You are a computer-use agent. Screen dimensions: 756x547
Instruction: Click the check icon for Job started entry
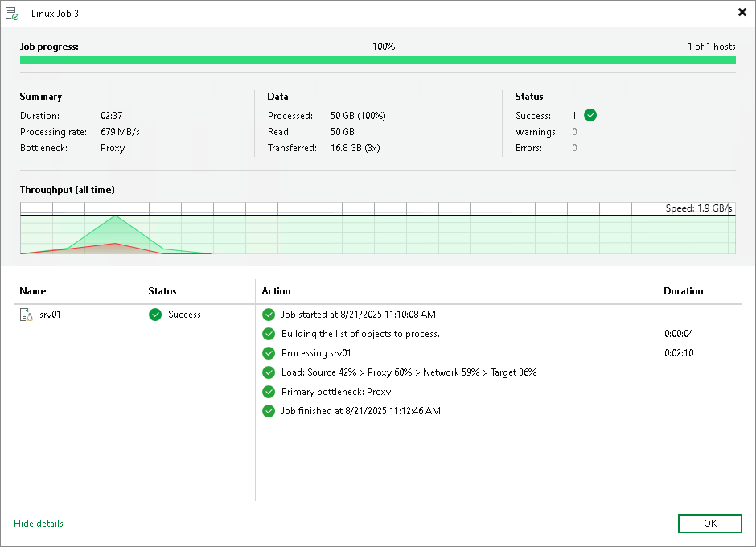(269, 315)
